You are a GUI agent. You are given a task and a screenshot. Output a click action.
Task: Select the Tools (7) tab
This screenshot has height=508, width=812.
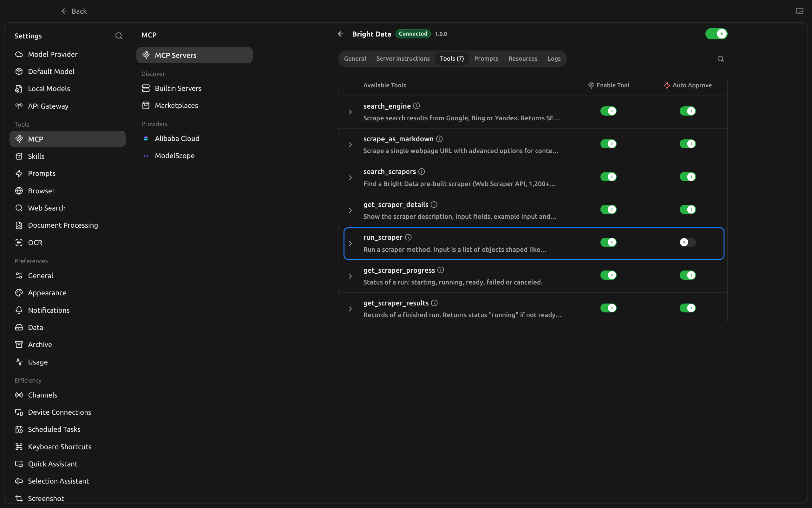tap(452, 58)
